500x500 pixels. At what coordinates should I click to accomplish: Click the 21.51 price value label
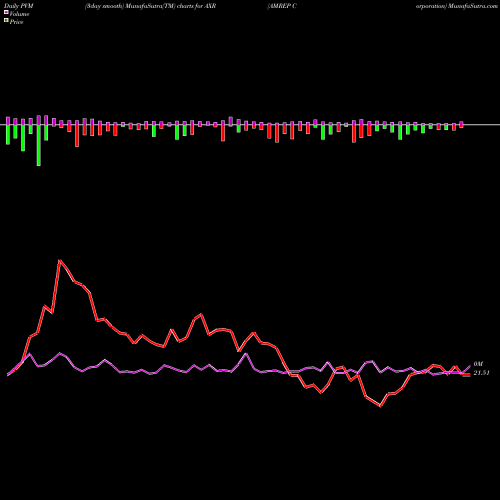pyautogui.click(x=481, y=373)
